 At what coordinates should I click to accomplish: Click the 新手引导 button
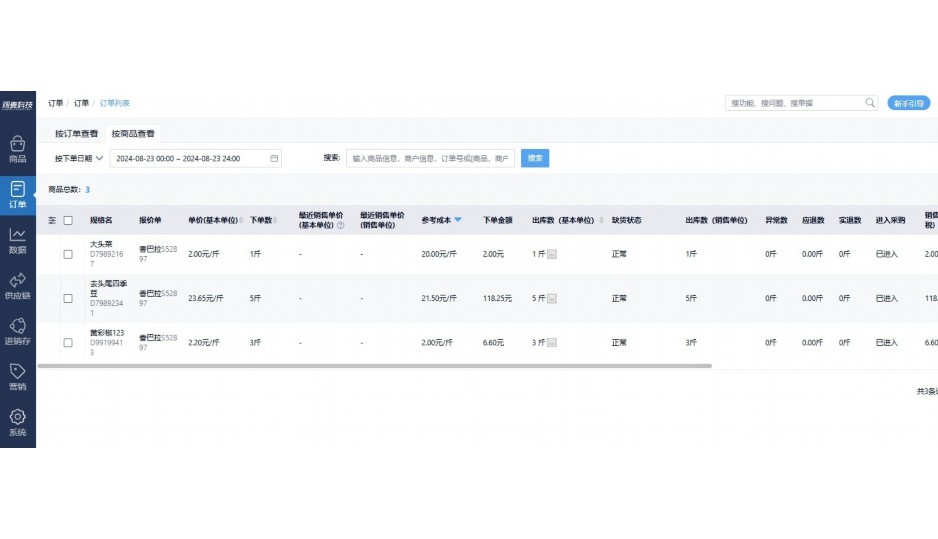908,103
